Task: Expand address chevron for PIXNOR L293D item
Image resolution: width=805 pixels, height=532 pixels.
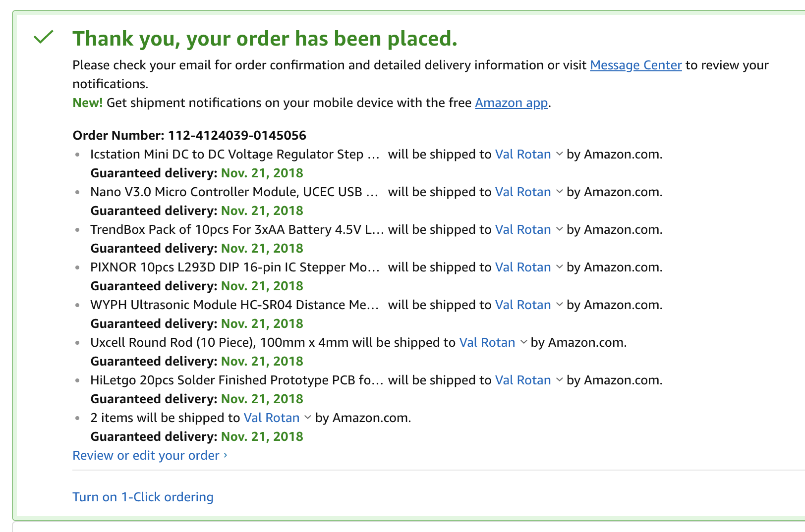Action: [x=559, y=267]
